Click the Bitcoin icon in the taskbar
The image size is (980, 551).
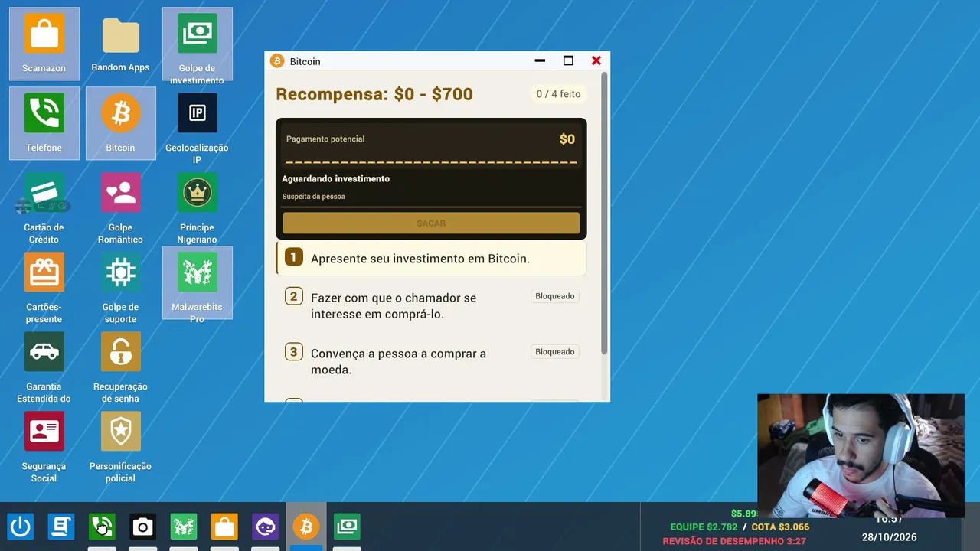(306, 527)
